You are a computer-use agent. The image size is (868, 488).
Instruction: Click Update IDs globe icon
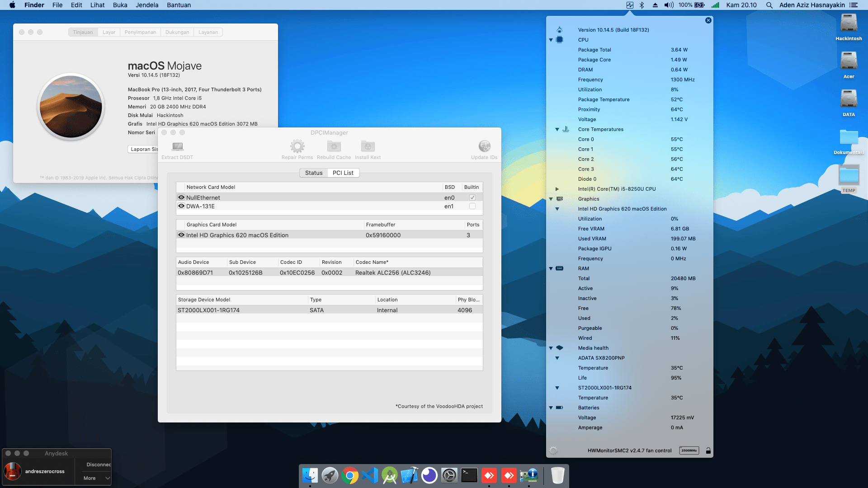tap(484, 146)
